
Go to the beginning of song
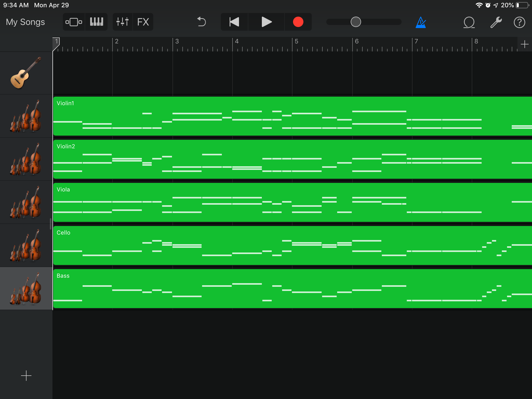click(x=234, y=22)
